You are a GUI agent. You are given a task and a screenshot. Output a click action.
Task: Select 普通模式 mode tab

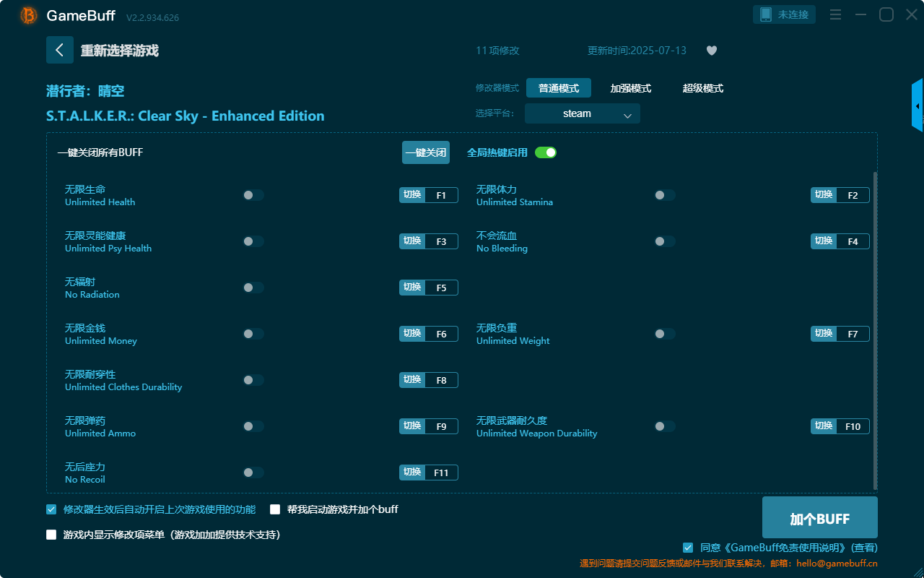[559, 88]
